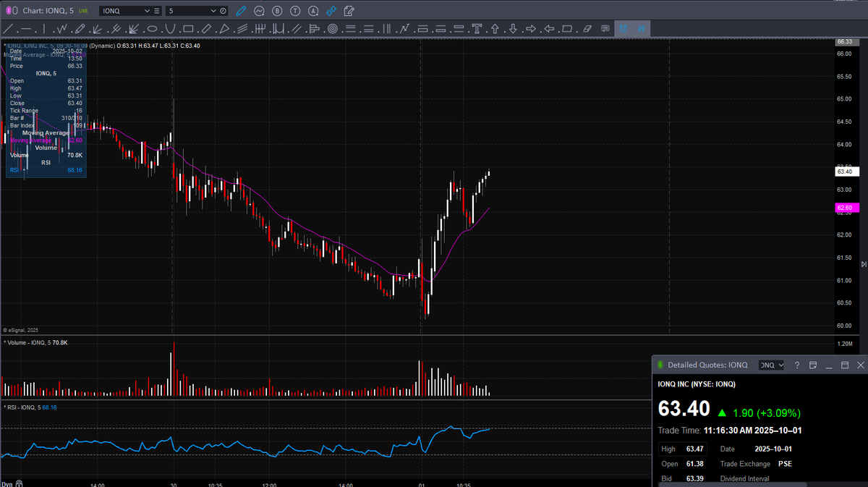This screenshot has width=868, height=487.
Task: Click the Trade Exchange PSE field
Action: click(756, 464)
